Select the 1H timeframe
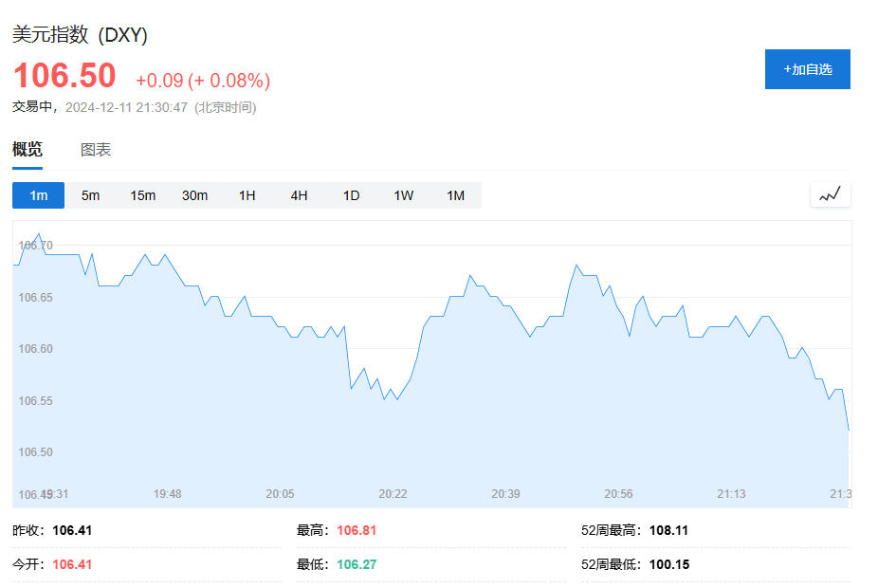The width and height of the screenshot is (878, 588). [247, 195]
